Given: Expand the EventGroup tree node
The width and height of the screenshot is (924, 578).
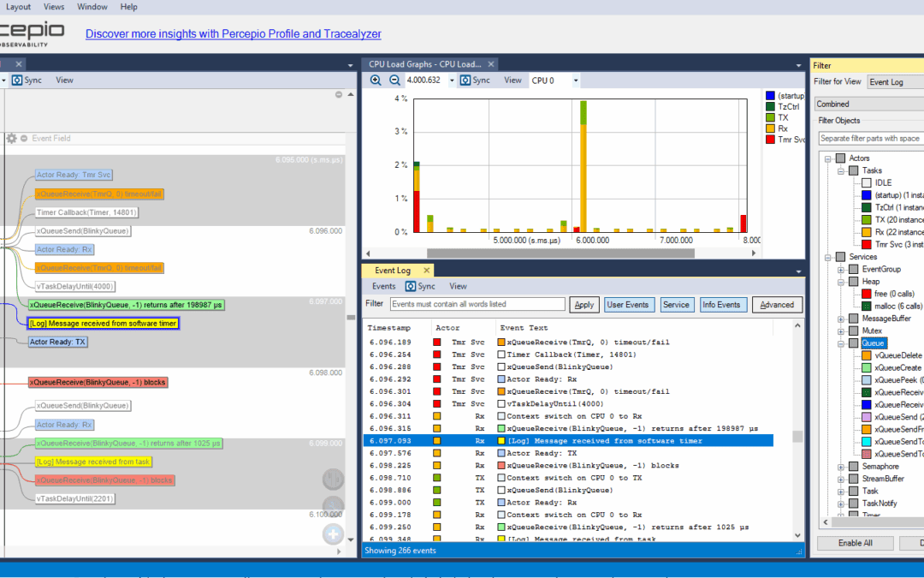Looking at the screenshot, I should (x=841, y=270).
